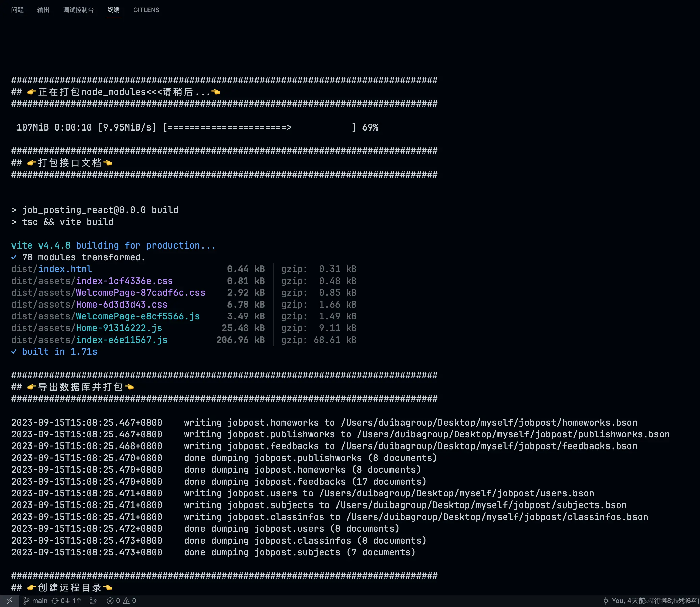Click the dist/index.html file link
Viewport: 700px width, 607px height.
click(65, 269)
